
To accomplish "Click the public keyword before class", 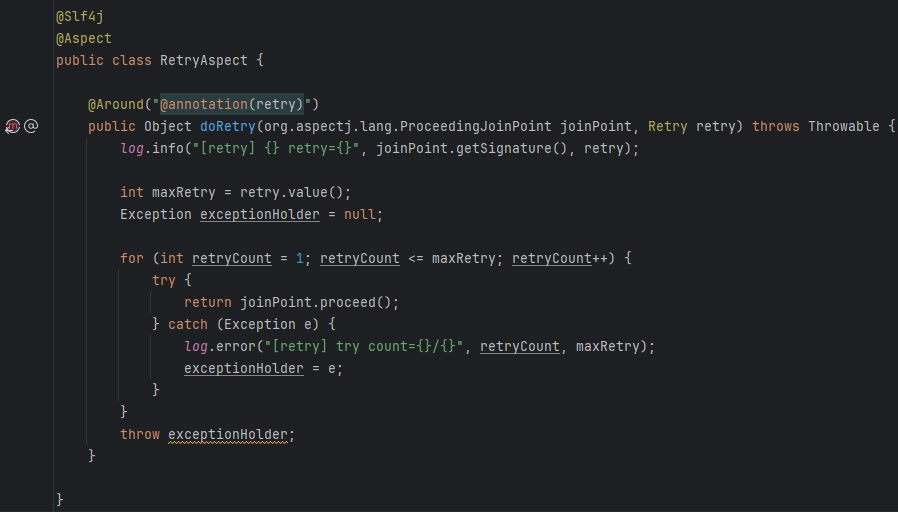I will click(80, 60).
